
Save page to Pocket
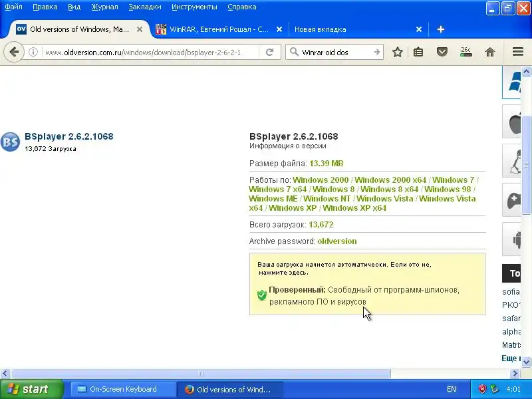(x=442, y=52)
